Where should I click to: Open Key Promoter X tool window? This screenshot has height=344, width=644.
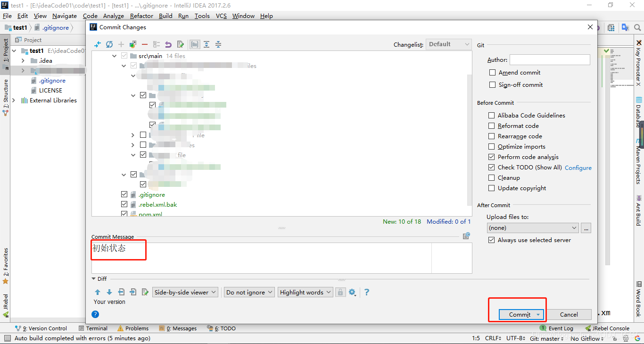point(639,64)
